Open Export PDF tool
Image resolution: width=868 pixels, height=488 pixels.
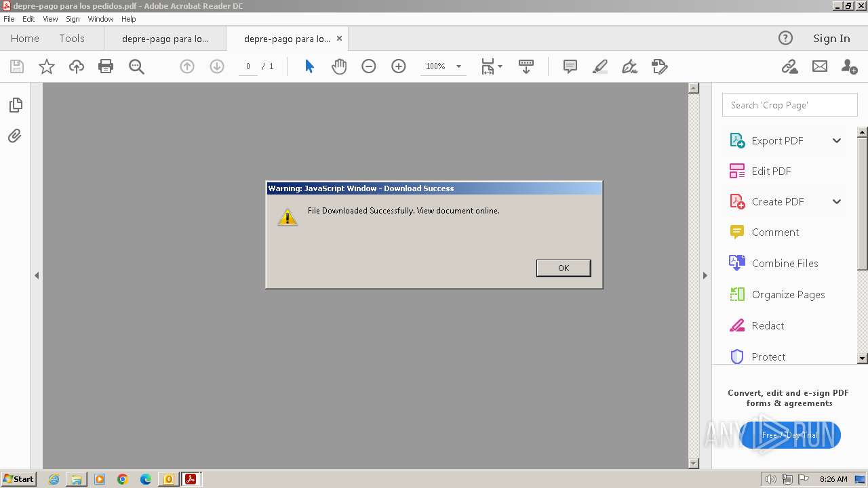777,140
